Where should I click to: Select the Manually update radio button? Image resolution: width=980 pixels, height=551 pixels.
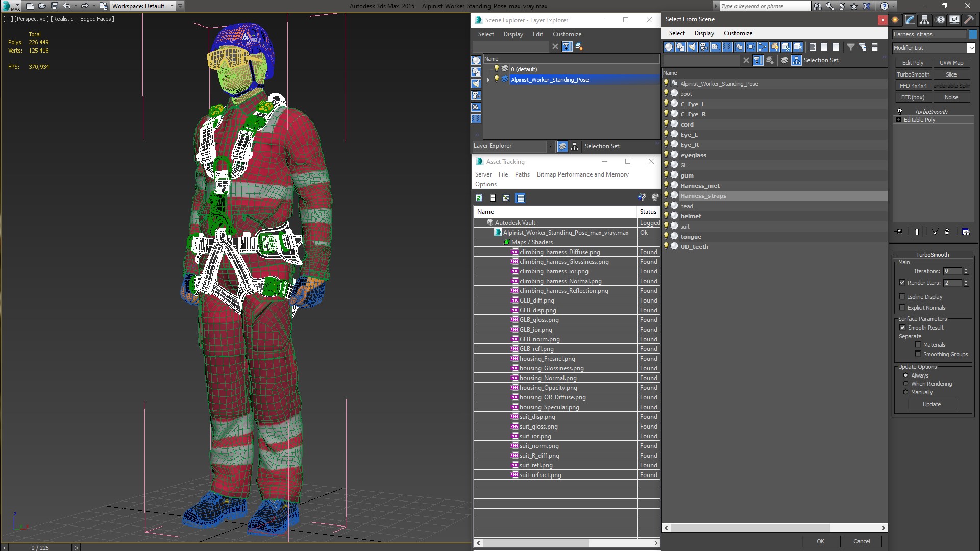[905, 392]
